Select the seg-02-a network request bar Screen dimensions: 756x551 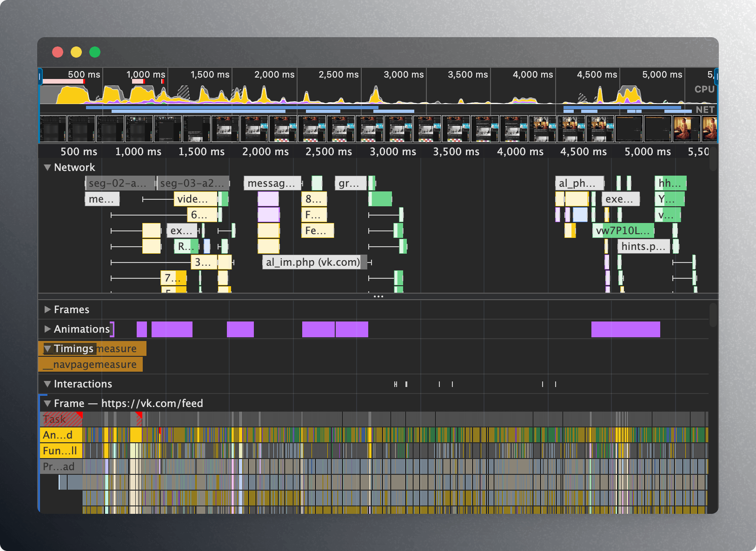click(x=119, y=184)
